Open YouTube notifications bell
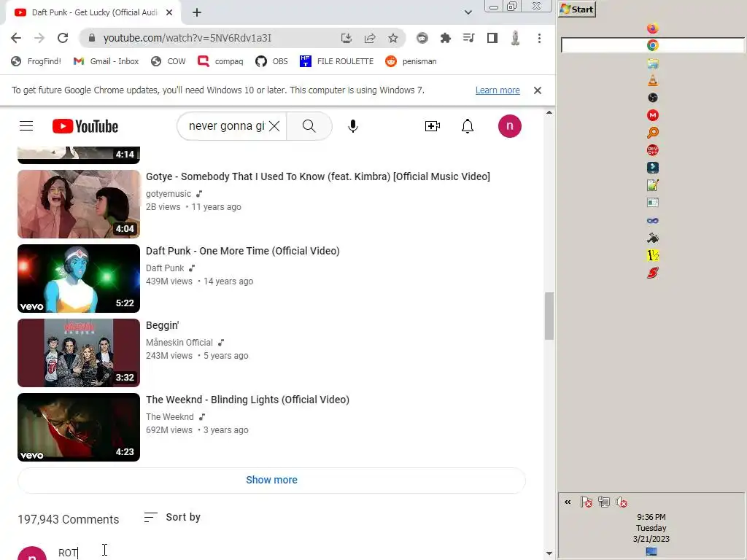Screen dimensions: 747x560 click(468, 126)
